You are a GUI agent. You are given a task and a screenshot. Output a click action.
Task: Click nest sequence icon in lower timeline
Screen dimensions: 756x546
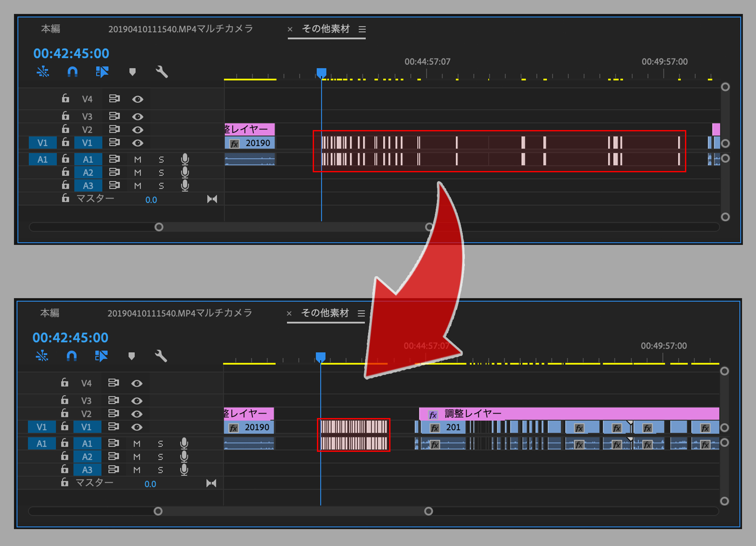pos(42,356)
